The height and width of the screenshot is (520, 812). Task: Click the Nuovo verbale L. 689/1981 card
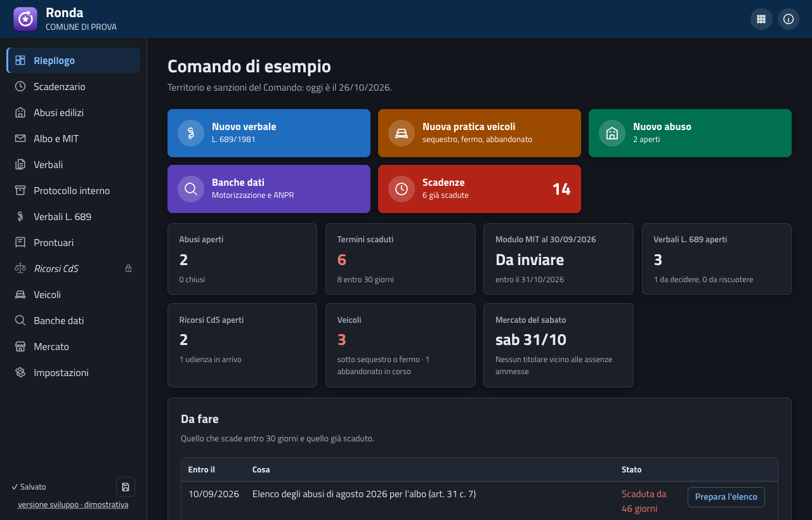pyautogui.click(x=269, y=133)
